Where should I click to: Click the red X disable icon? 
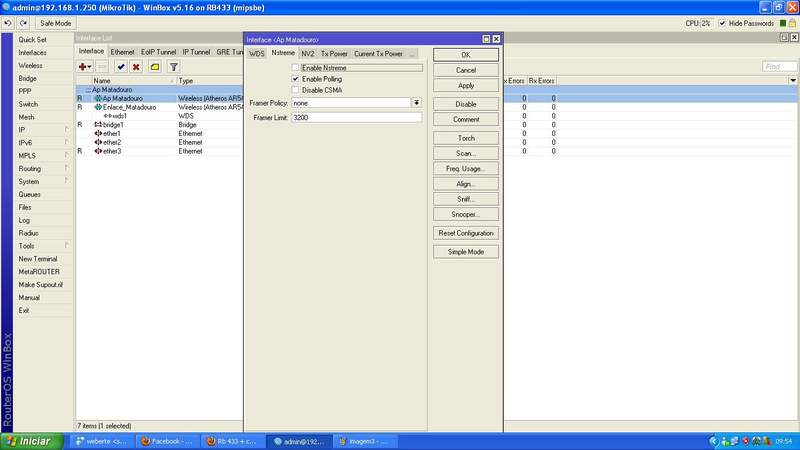pyautogui.click(x=136, y=67)
